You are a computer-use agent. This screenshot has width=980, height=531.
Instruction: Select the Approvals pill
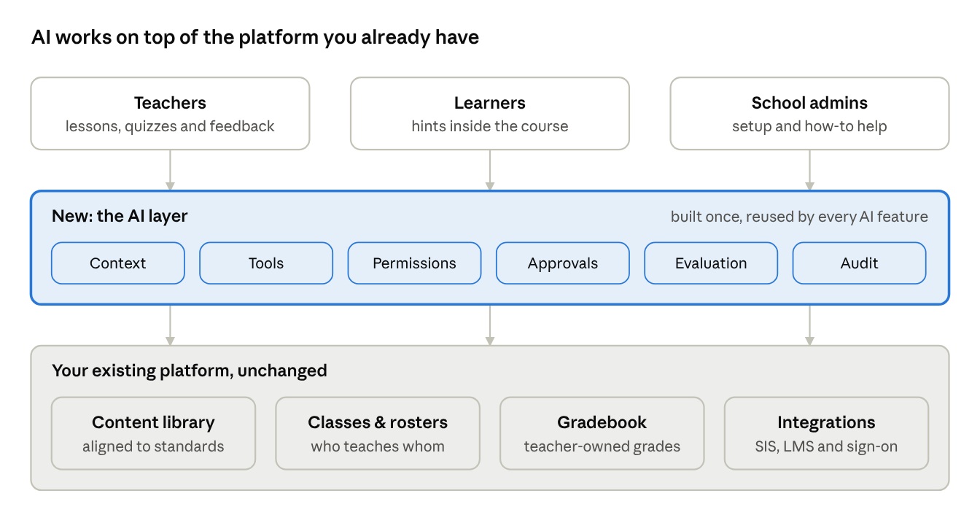[x=563, y=263]
